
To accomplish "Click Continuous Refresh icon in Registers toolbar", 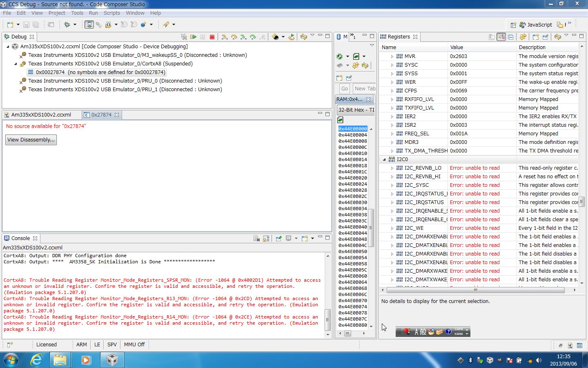I will click(x=523, y=37).
